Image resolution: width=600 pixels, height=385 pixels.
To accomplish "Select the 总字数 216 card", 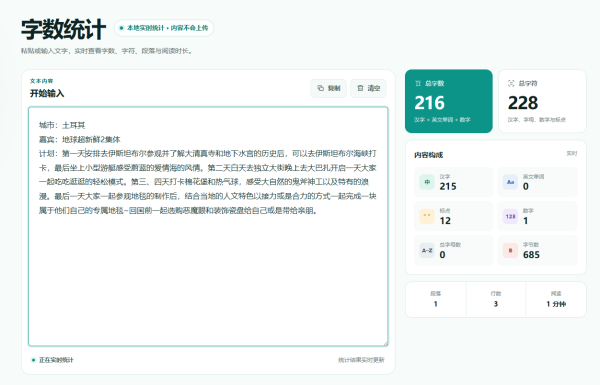I will pos(448,101).
